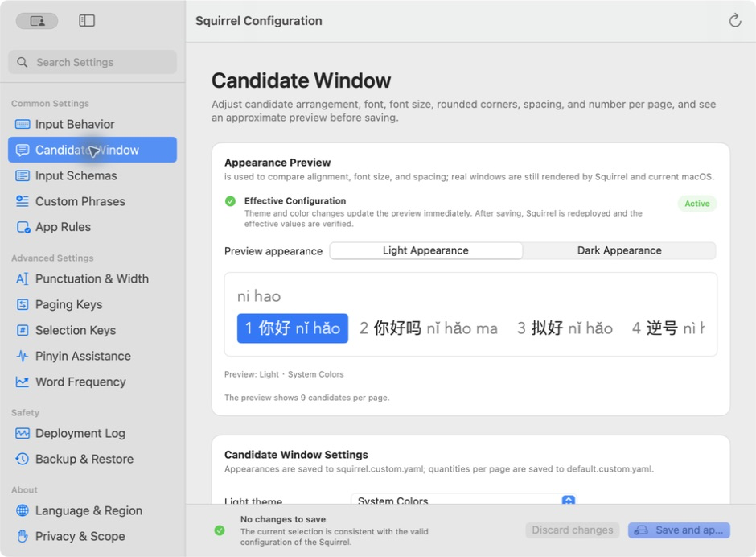Image resolution: width=756 pixels, height=557 pixels.
Task: Click the green checkmark beside Effective Configuration
Action: pos(231,200)
